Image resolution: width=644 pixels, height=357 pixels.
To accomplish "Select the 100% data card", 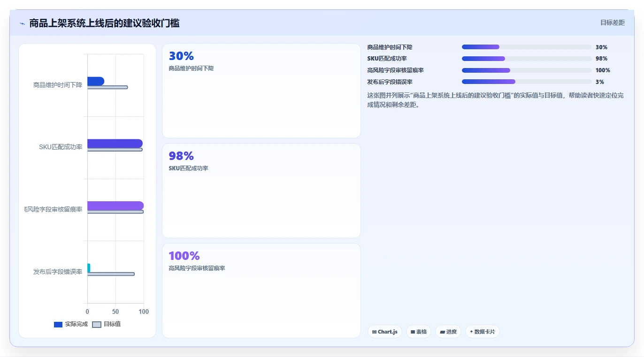I will [261, 290].
